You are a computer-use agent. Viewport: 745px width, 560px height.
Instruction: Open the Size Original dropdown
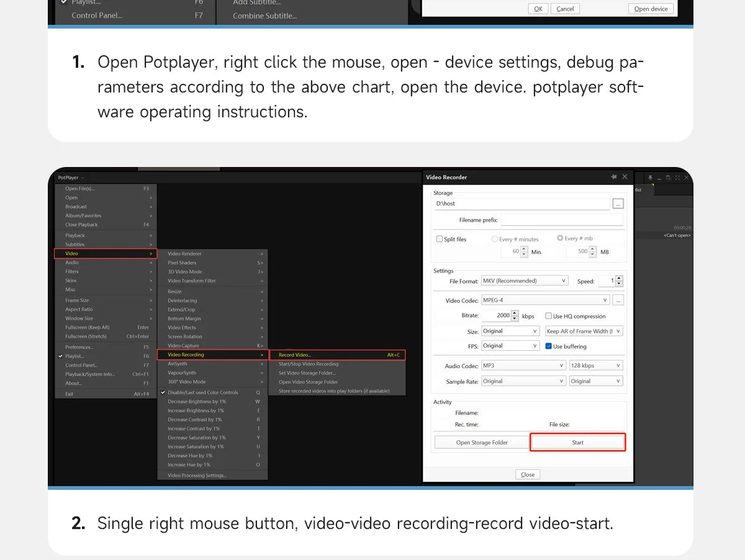click(x=510, y=331)
